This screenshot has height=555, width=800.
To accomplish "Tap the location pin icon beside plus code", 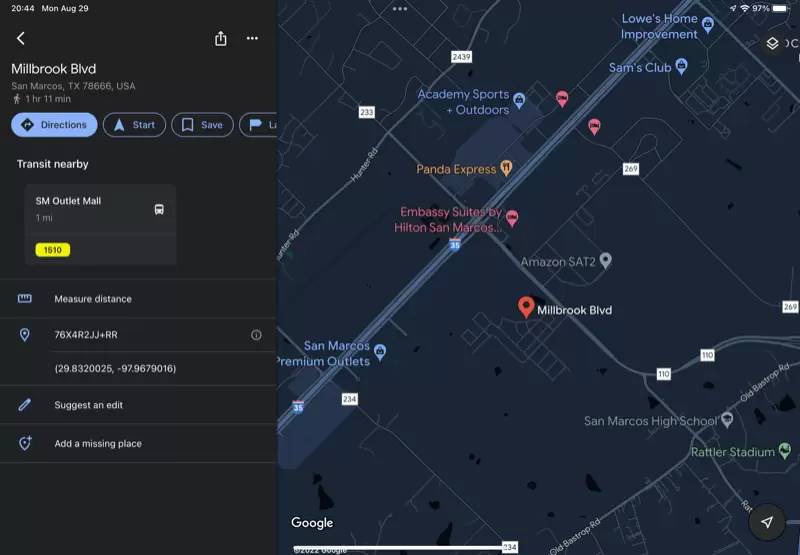I will (24, 335).
